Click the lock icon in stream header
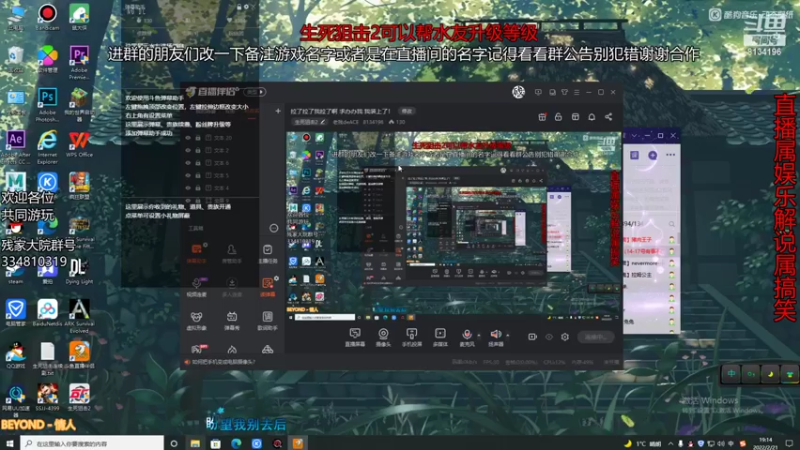Screen dimensions: 800x450 point(558,117)
